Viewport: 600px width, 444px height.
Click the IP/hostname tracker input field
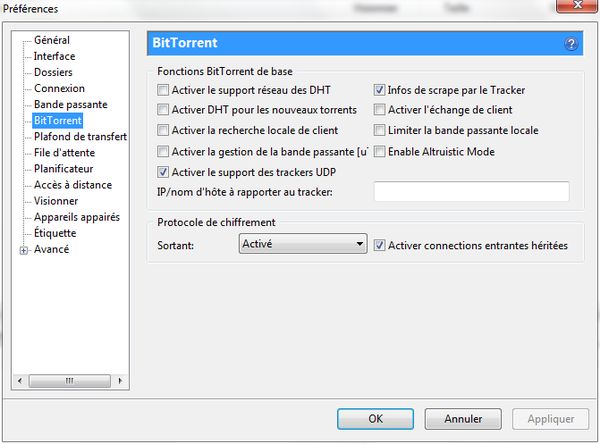pyautogui.click(x=471, y=191)
